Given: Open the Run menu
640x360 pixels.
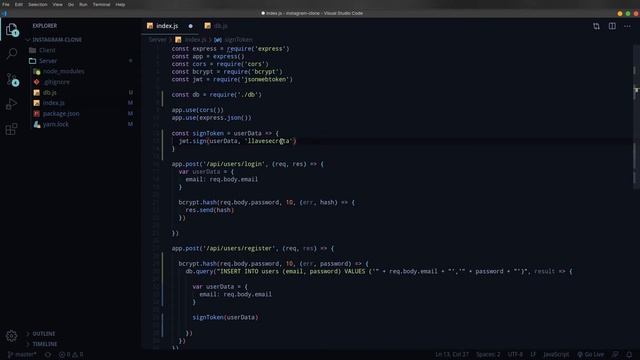Looking at the screenshot, I should (x=83, y=4).
